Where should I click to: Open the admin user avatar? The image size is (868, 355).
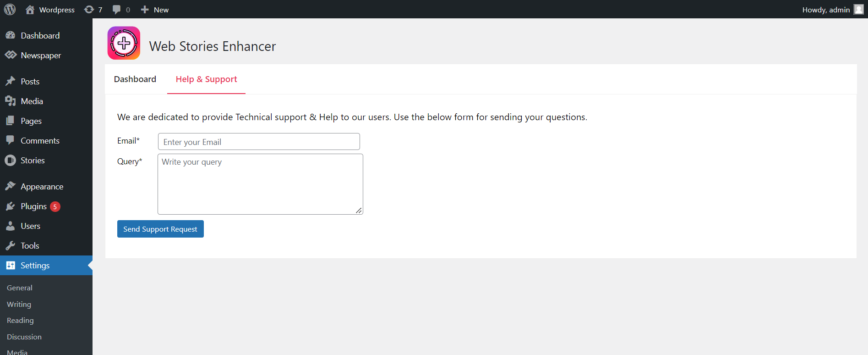tap(859, 10)
